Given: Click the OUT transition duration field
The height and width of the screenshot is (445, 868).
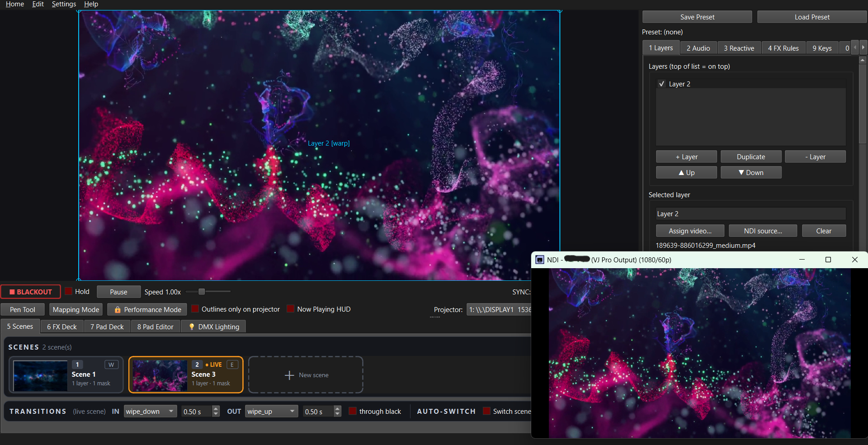Looking at the screenshot, I should [x=318, y=411].
